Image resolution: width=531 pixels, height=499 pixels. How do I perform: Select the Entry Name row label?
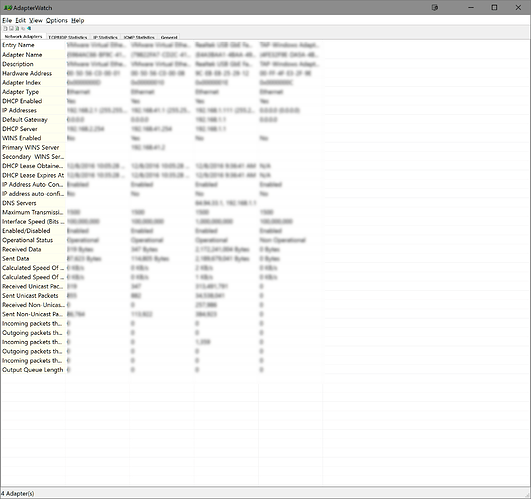click(18, 45)
